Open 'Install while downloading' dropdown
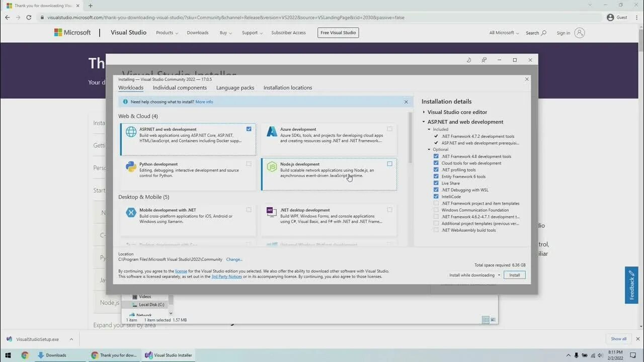Screen dimensions: 644x362 coord(475,275)
